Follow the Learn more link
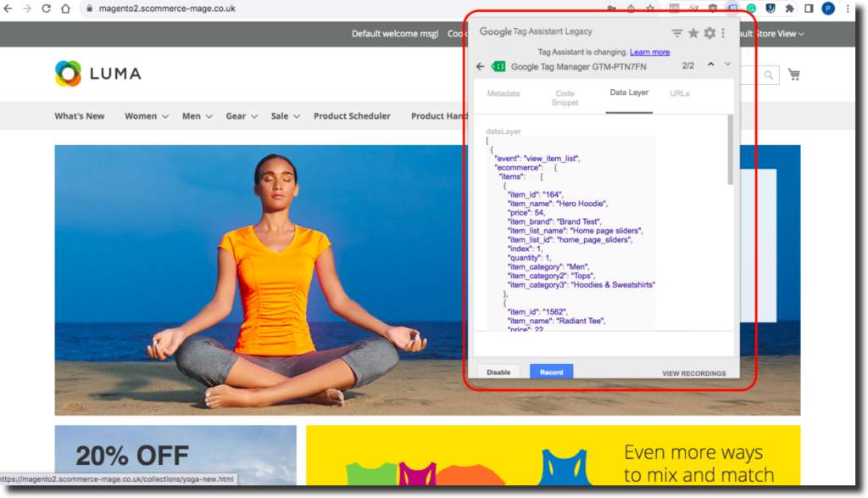Screen dimensions: 868x498 click(649, 52)
